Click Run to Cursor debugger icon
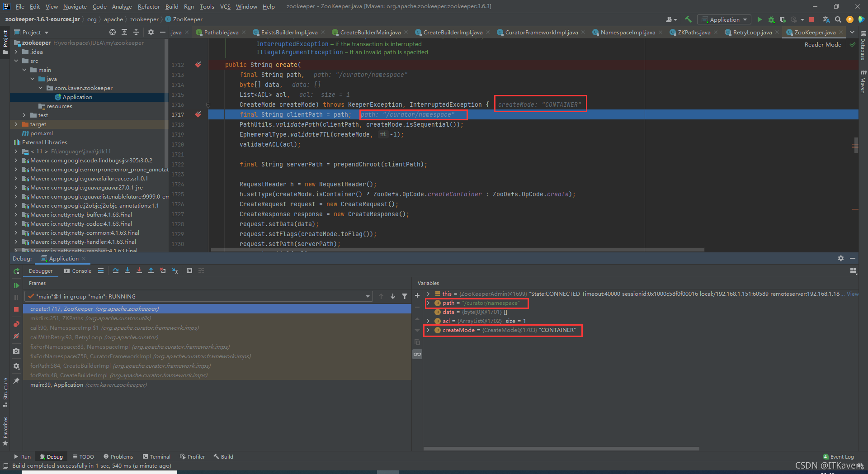868x474 pixels. [x=175, y=270]
